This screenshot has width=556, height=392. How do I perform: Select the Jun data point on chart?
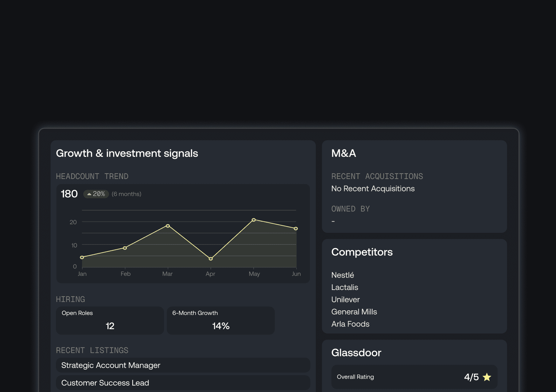[296, 229]
